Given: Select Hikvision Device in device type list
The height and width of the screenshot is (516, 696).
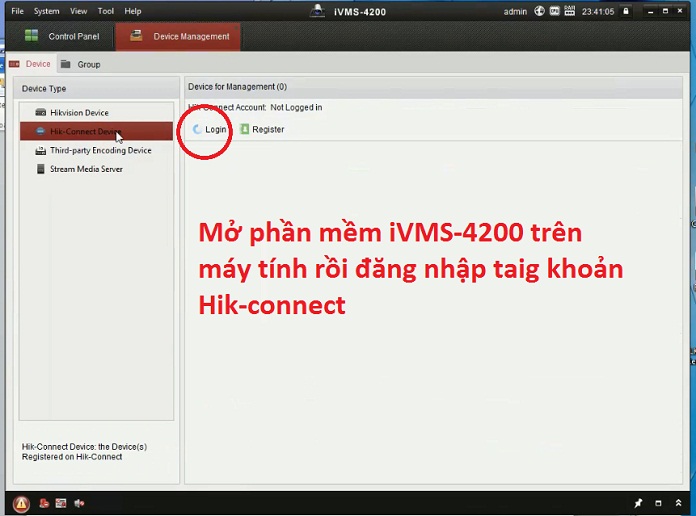Looking at the screenshot, I should (79, 113).
